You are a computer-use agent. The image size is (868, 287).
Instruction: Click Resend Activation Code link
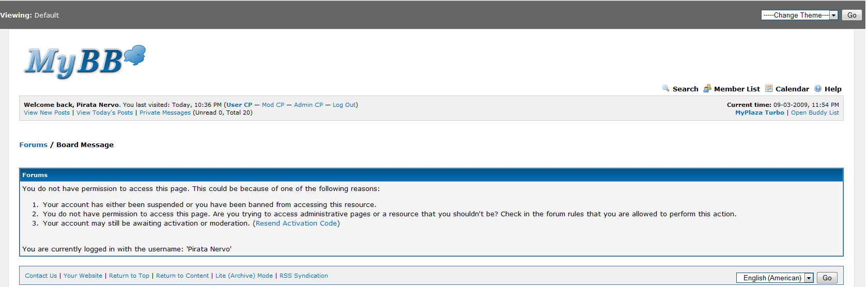pyautogui.click(x=297, y=224)
